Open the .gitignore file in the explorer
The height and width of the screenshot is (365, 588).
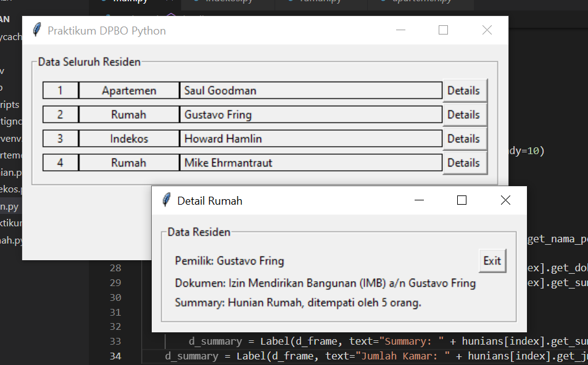[9, 121]
